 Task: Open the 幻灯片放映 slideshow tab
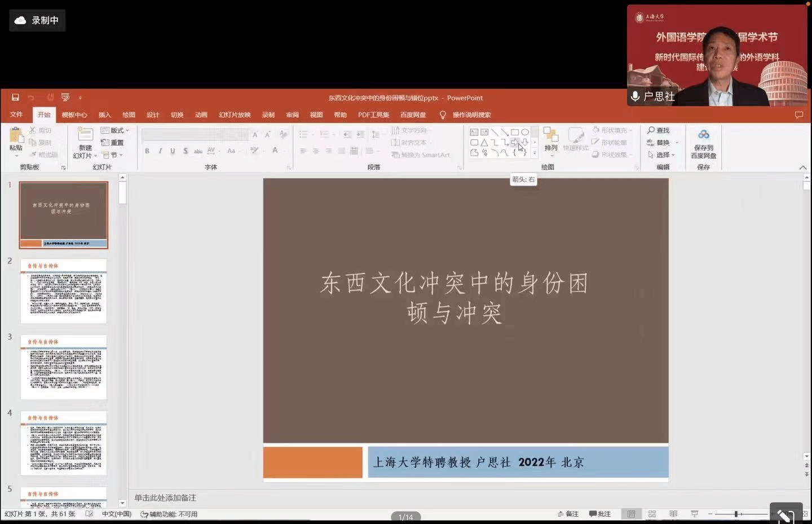[x=235, y=115]
